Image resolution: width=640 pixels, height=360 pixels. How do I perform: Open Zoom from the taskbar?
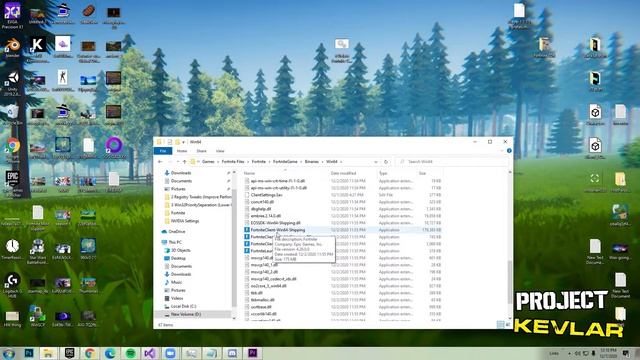pos(171,353)
